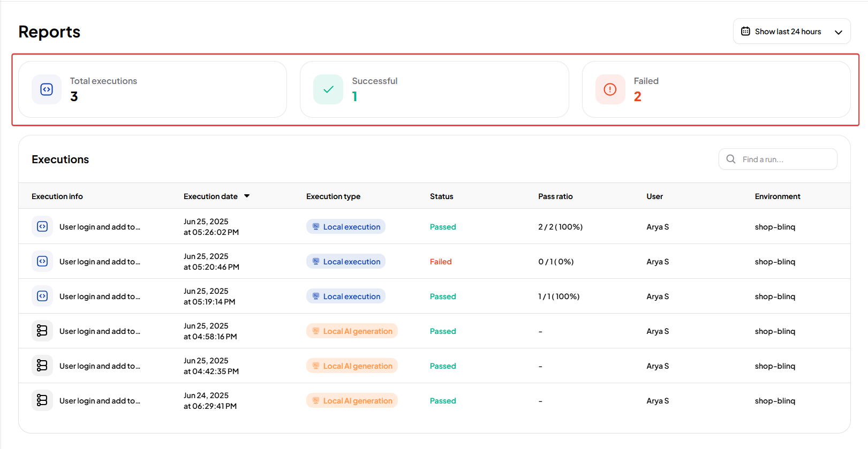Click the Total executions count 3
The width and height of the screenshot is (868, 449).
[x=74, y=96]
